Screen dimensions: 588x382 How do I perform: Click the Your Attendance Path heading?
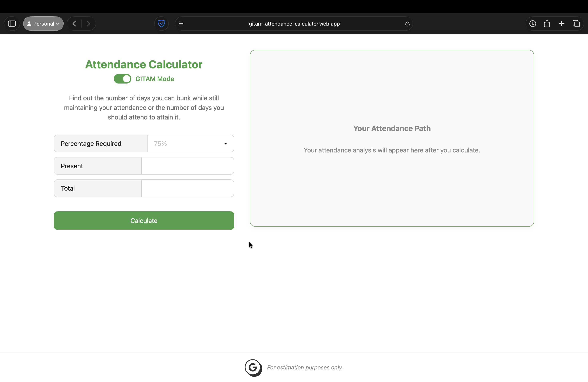click(392, 128)
